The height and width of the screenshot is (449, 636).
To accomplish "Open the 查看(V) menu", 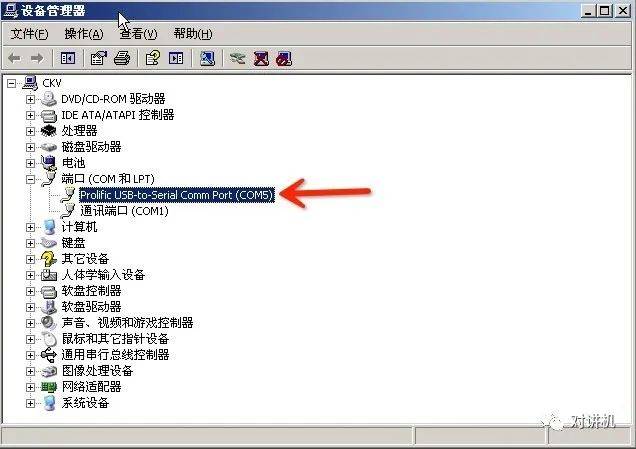I will pos(138,34).
